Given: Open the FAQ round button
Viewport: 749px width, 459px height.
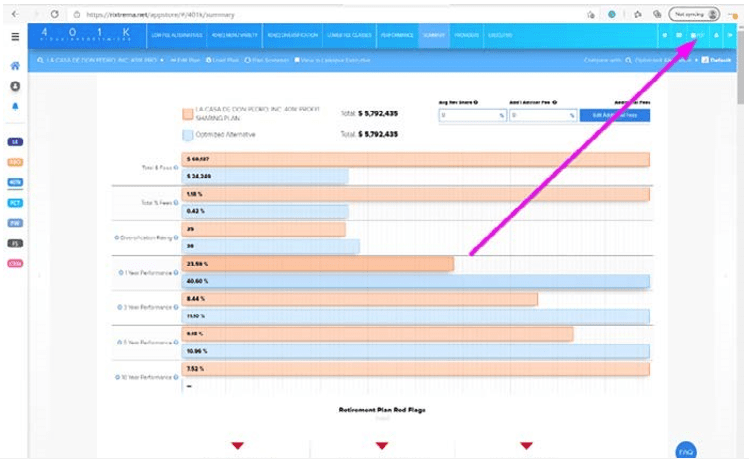Looking at the screenshot, I should click(x=686, y=451).
